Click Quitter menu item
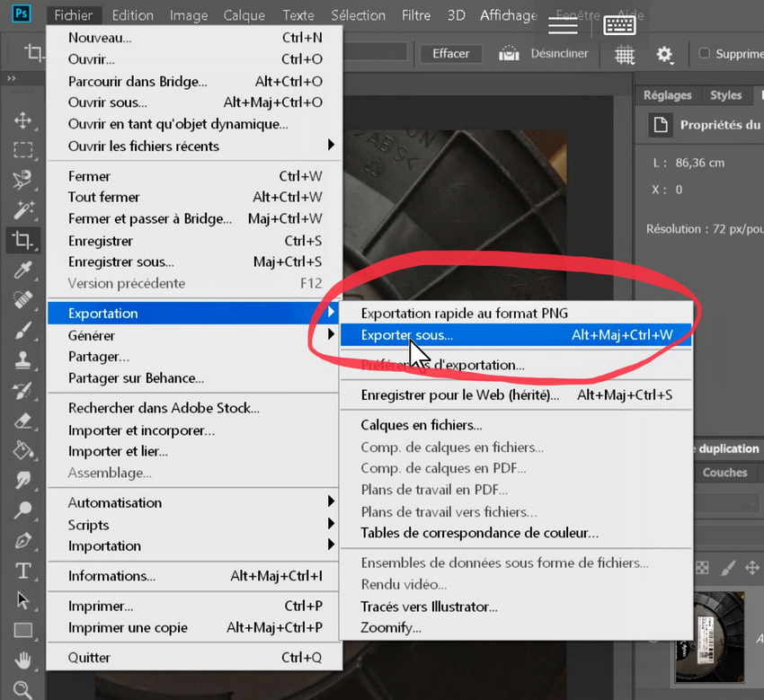 coord(194,657)
